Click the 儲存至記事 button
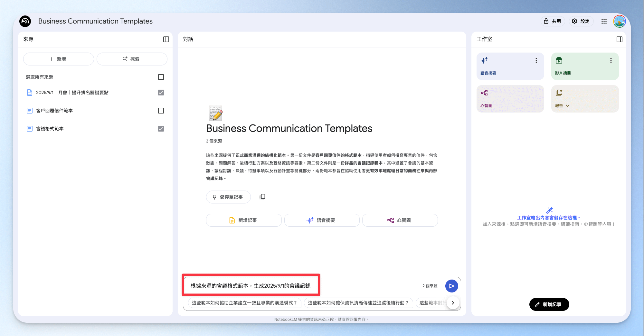 tap(228, 197)
